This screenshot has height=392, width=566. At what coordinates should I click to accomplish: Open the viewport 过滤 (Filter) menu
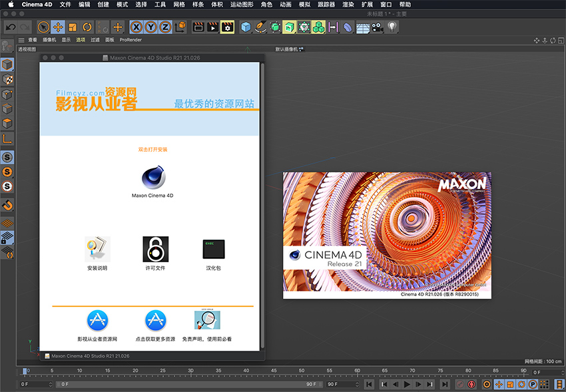[95, 40]
